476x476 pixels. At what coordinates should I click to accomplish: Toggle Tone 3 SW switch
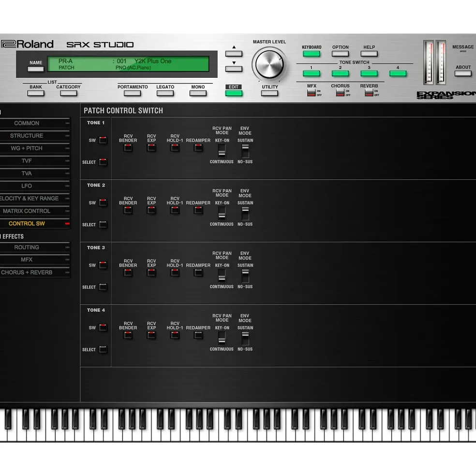(x=103, y=265)
